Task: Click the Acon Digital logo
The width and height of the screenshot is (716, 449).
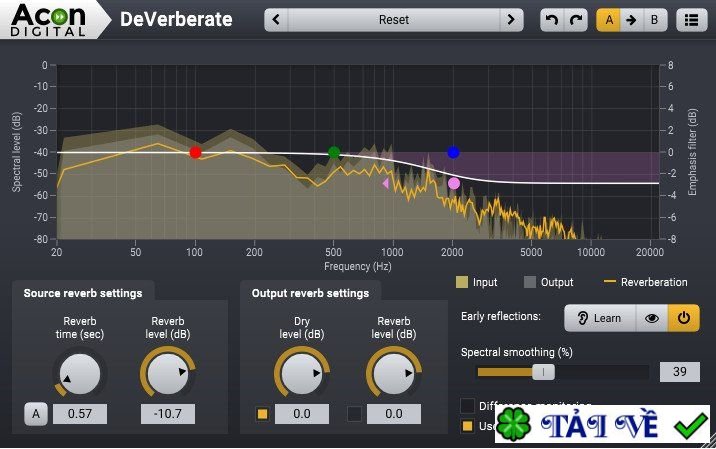Action: click(48, 21)
